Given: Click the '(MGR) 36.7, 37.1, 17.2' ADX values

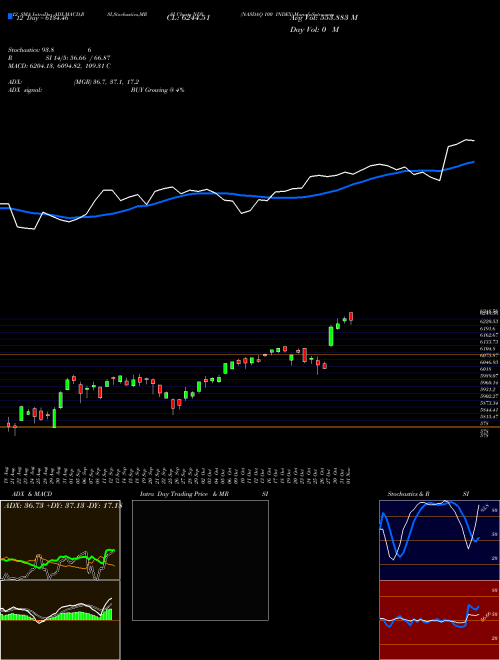Looking at the screenshot, I should click(106, 82).
